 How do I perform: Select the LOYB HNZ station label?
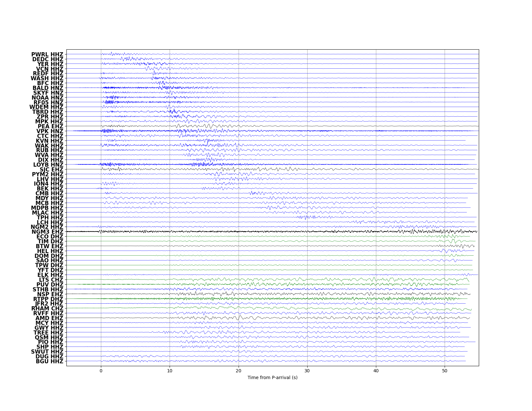coord(48,165)
